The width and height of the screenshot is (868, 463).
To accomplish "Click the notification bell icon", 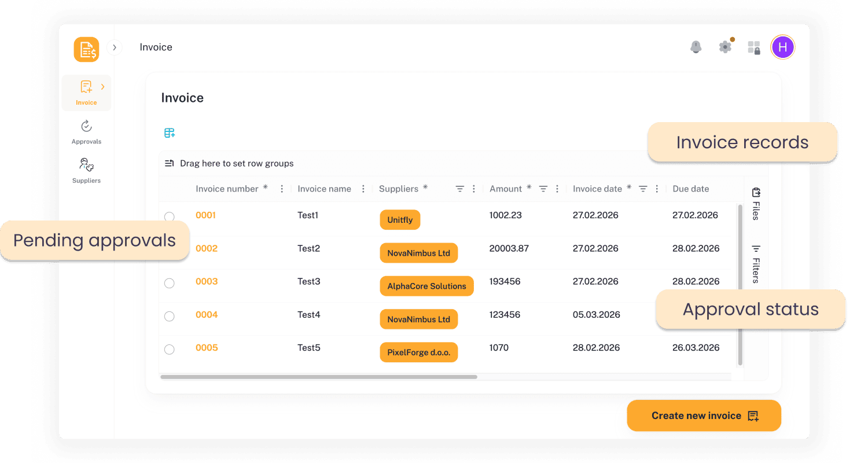I will click(x=696, y=47).
